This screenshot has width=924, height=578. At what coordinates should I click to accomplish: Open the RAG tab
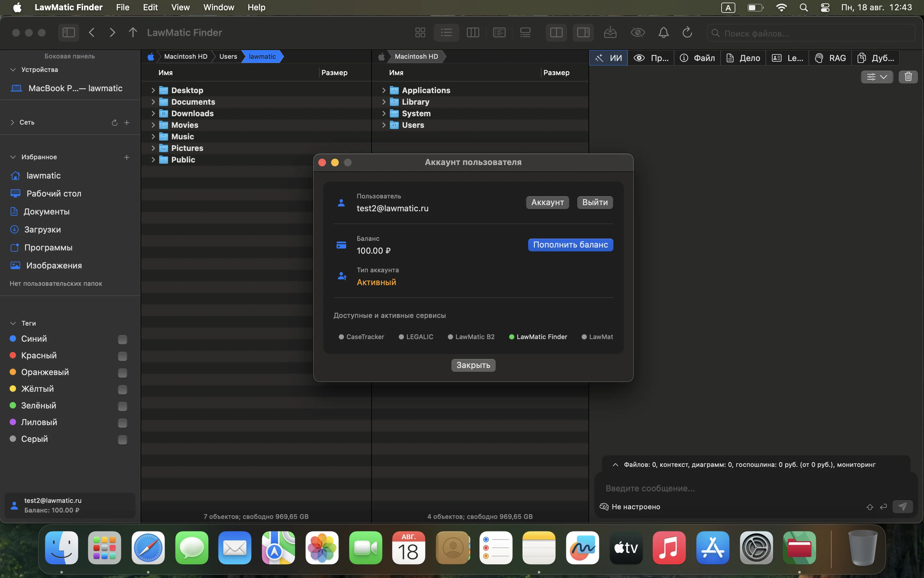830,58
